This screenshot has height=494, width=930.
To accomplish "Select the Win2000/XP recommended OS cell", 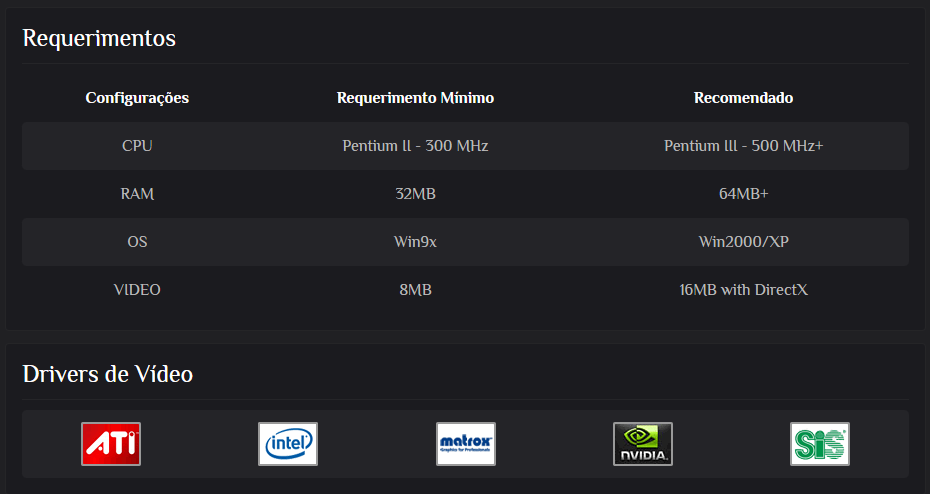I will tap(743, 242).
